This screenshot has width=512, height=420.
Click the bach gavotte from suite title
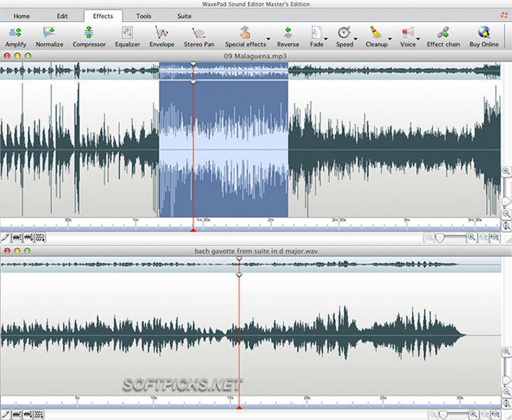click(x=256, y=251)
